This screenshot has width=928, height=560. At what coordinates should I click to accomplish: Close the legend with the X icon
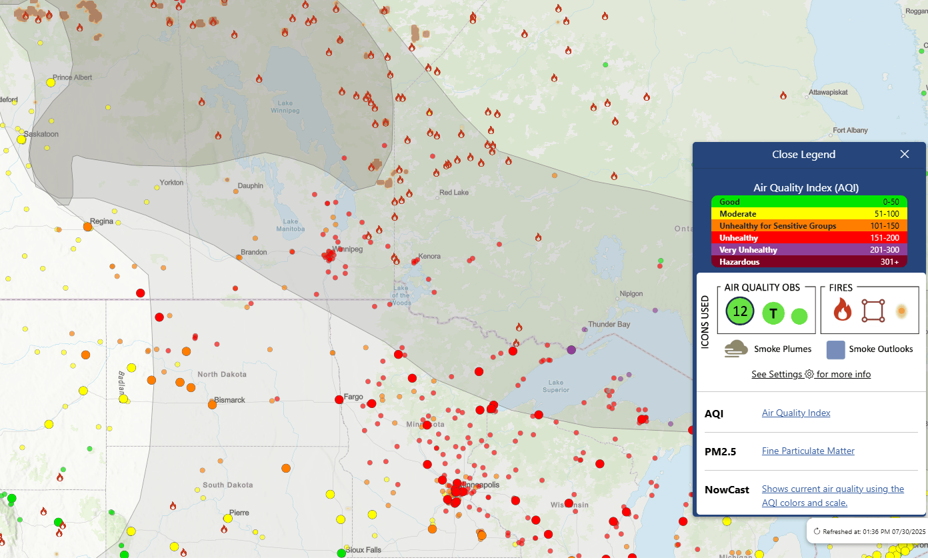tap(905, 154)
